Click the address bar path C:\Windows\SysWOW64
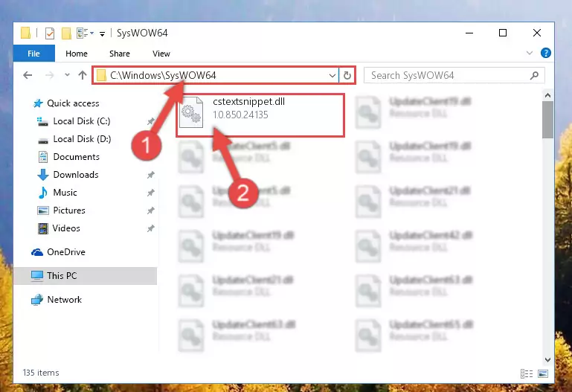The height and width of the screenshot is (392, 572). [x=163, y=75]
